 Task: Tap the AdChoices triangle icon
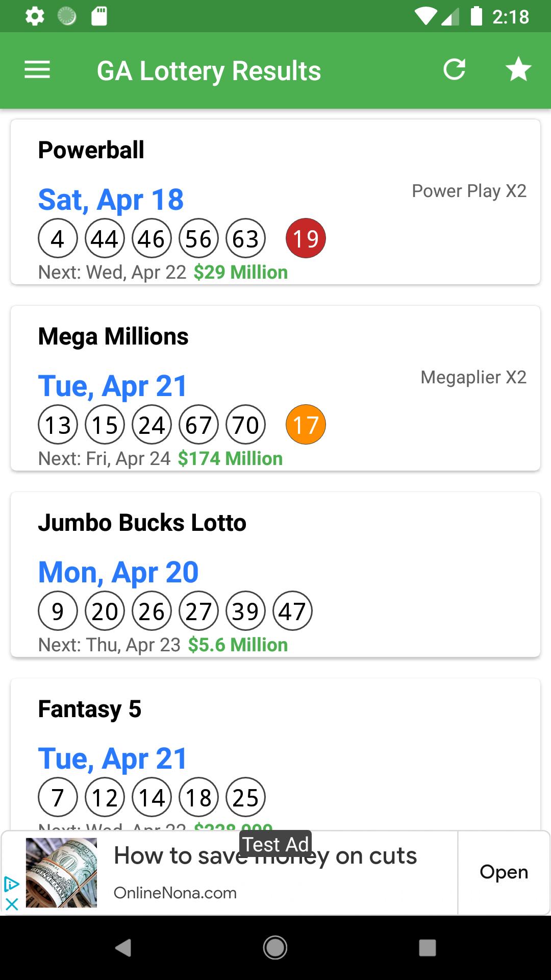coord(12,884)
